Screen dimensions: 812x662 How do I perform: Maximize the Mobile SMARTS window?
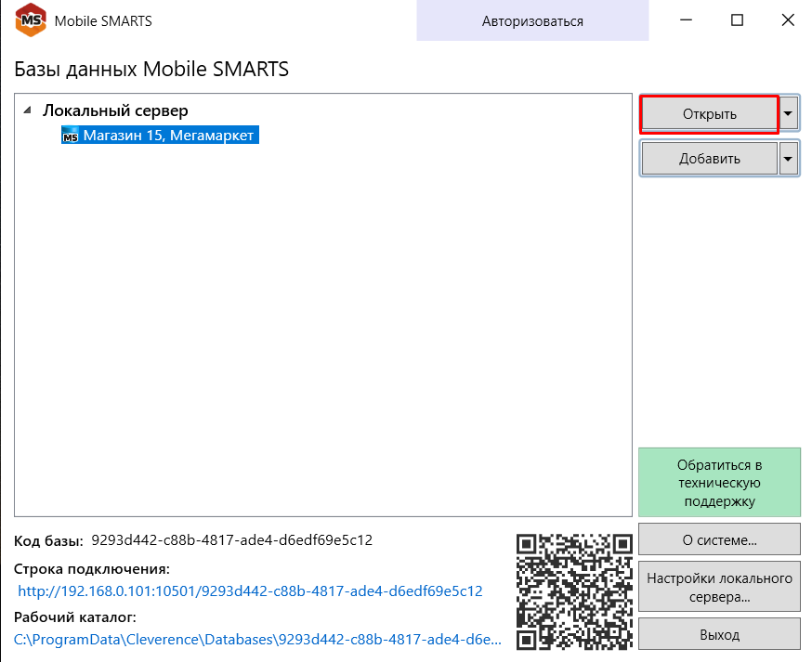[737, 20]
